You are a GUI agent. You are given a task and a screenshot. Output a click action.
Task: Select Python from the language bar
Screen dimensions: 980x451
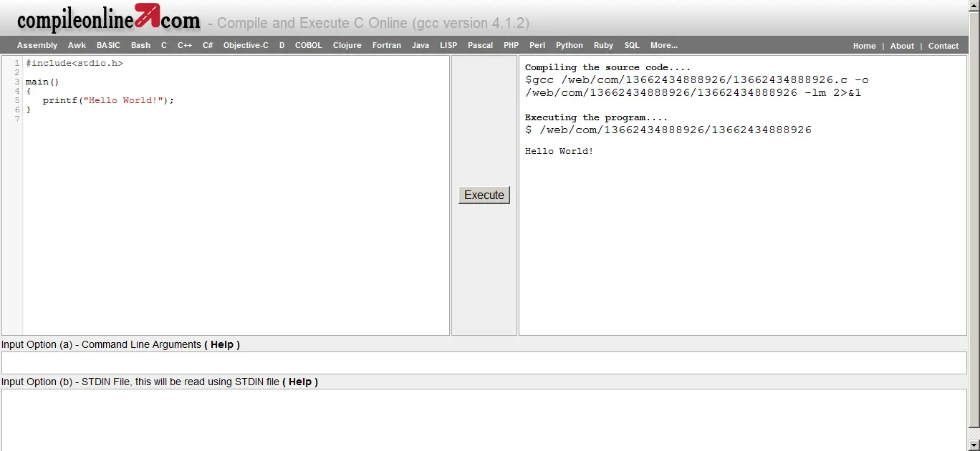[x=570, y=45]
